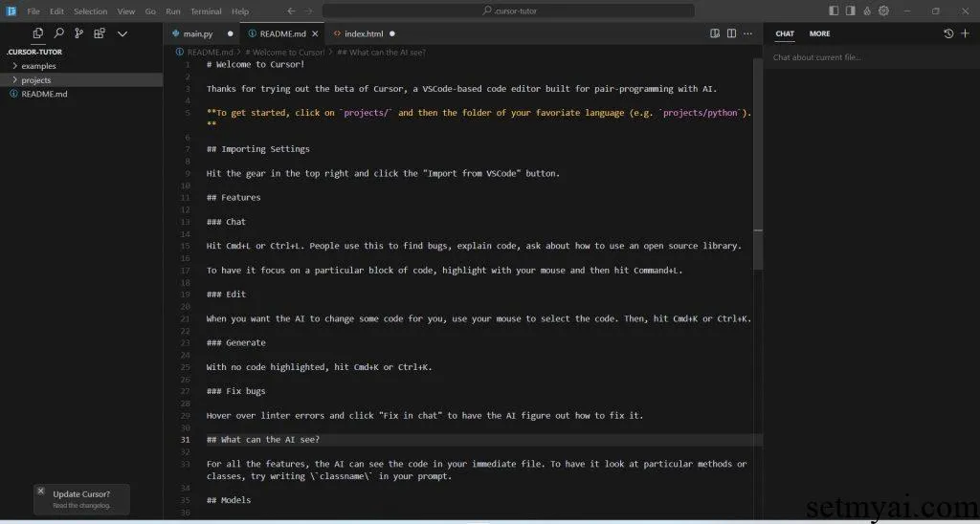The width and height of the screenshot is (980, 524).
Task: Show additional views chevron dropdown
Action: pyautogui.click(x=122, y=33)
